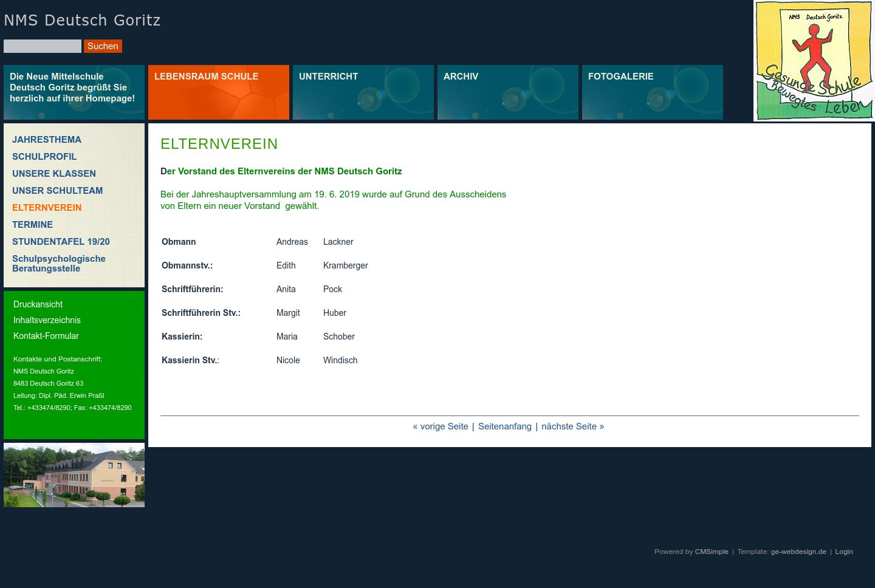The image size is (875, 588).
Task: Go to the Schulprofil page
Action: 44,157
